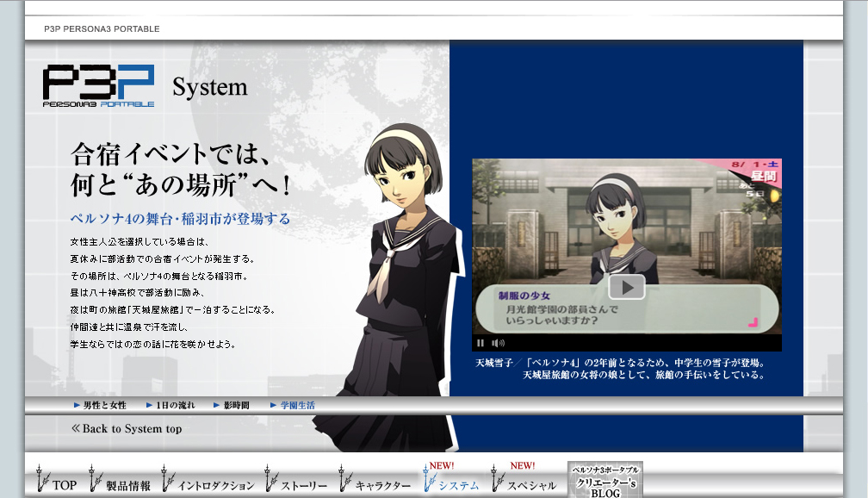Mute the video via speaker icon

click(498, 344)
